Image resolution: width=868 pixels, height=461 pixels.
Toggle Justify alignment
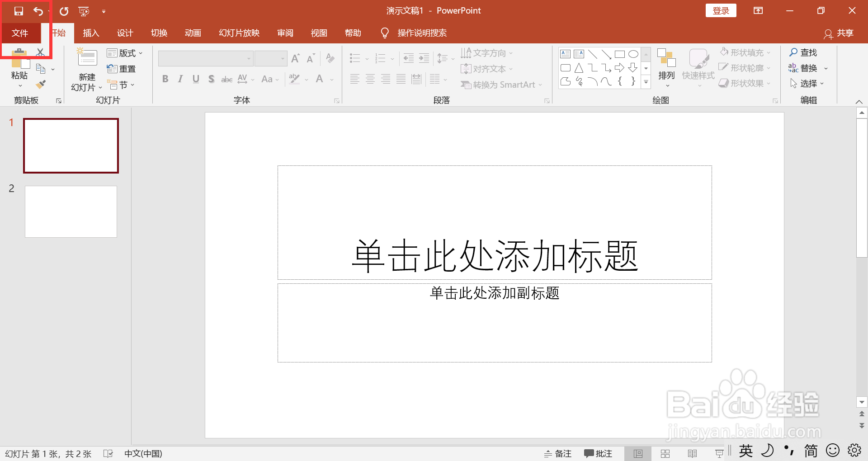point(401,79)
